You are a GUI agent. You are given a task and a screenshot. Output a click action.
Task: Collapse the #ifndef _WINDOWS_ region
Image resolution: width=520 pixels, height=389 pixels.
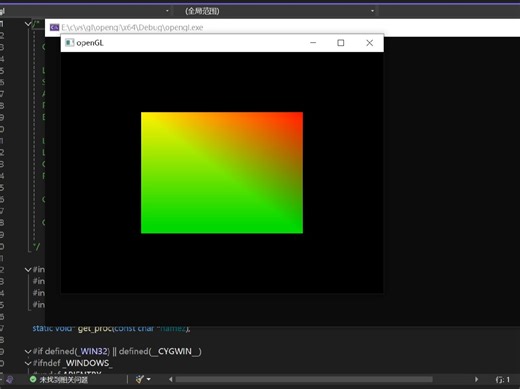point(28,363)
